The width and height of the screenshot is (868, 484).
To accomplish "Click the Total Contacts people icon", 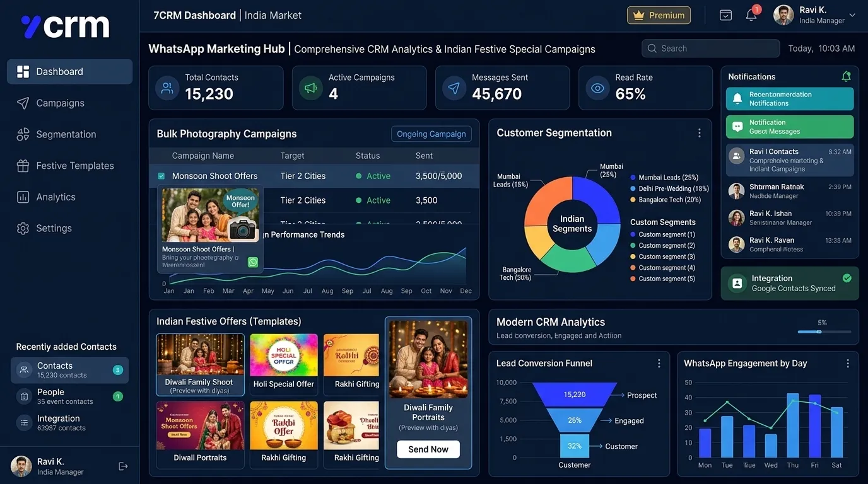I will [167, 88].
